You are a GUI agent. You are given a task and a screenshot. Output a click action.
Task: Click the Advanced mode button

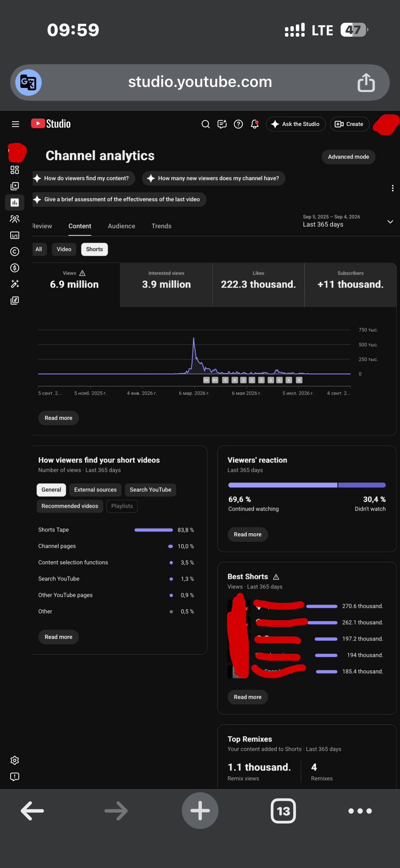pos(348,157)
